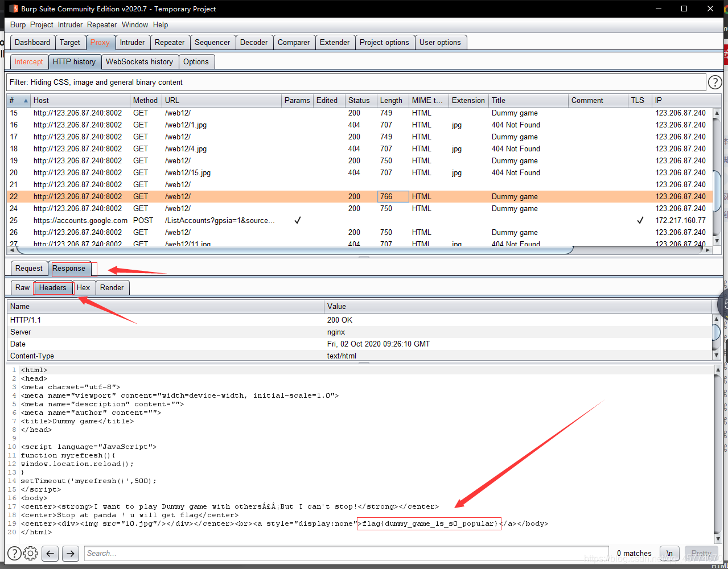Viewport: 728px width, 569px height.
Task: Click the Pretty formatting button
Action: tap(701, 553)
